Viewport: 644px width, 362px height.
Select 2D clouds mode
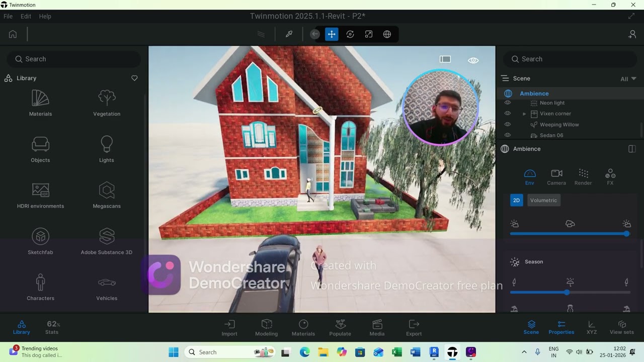(516, 200)
